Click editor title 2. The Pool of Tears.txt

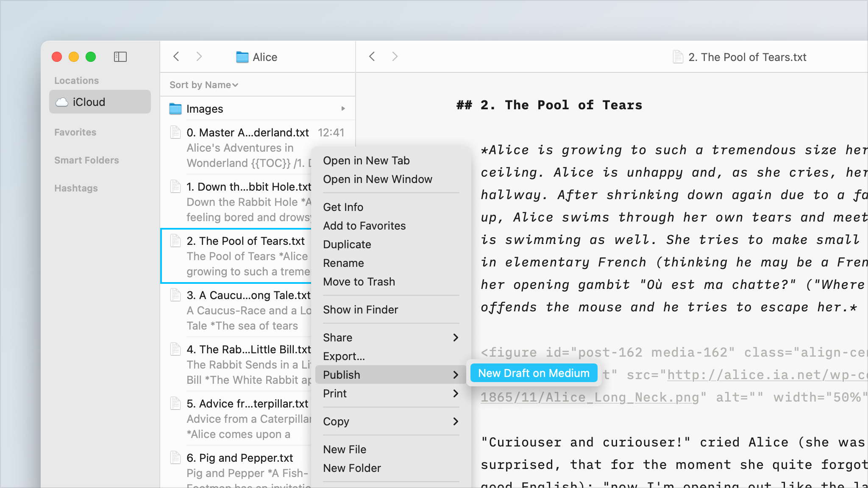(x=747, y=57)
